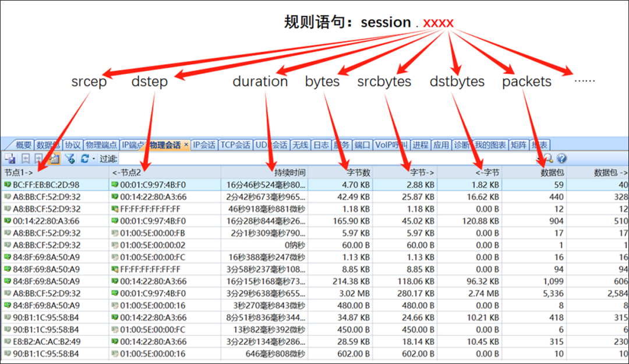Open the IP会话 tab
Screen dimensions: 629x364
point(204,145)
